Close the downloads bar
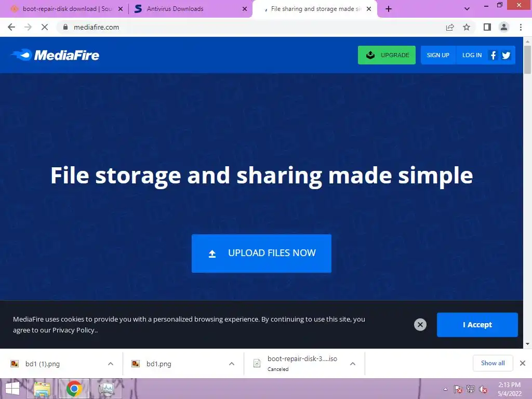 [523, 363]
